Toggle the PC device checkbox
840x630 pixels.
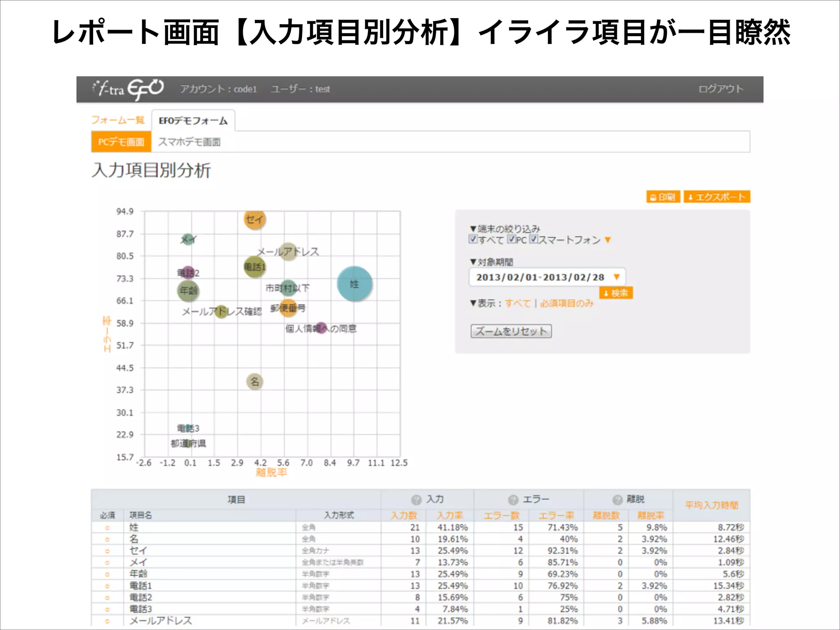pos(511,239)
